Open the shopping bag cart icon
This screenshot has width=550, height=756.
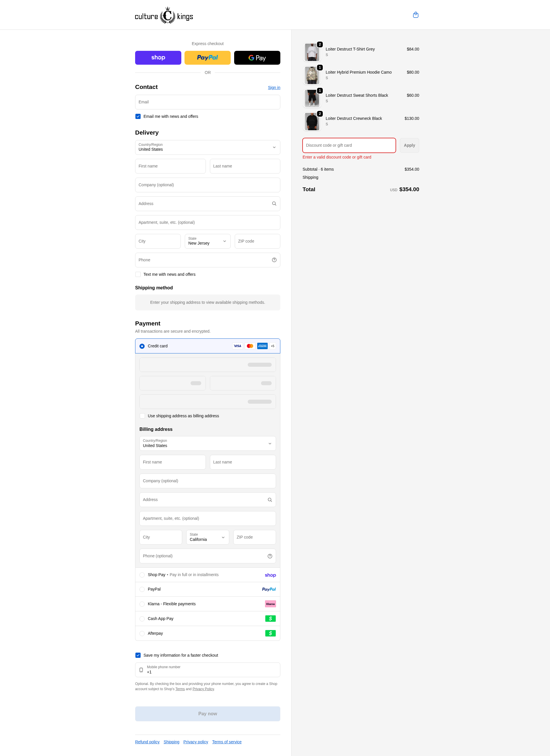click(x=415, y=15)
